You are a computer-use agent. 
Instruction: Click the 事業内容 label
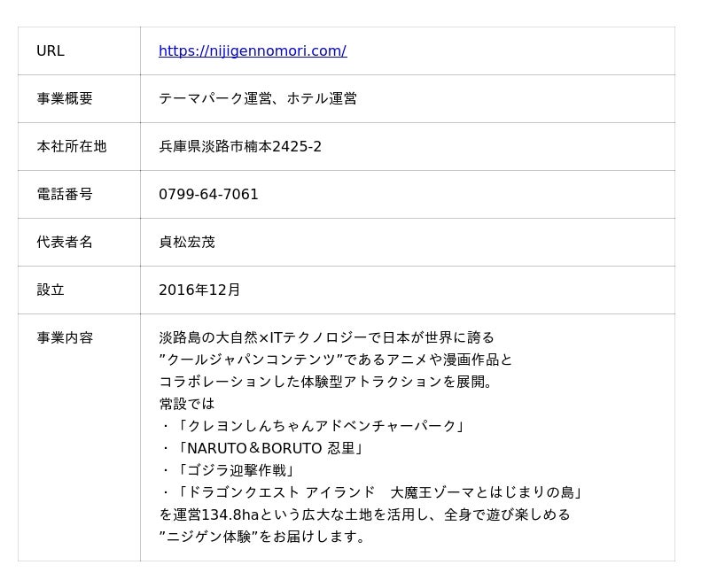click(x=65, y=338)
